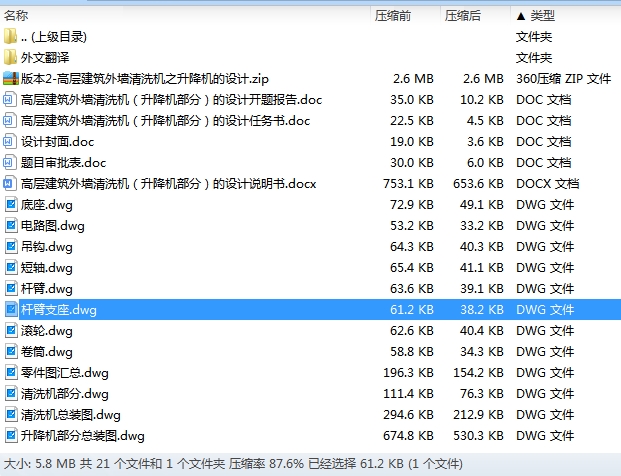Image resolution: width=621 pixels, height=476 pixels.
Task: Select file name ending 设计开题报告.doc
Action: click(x=171, y=99)
